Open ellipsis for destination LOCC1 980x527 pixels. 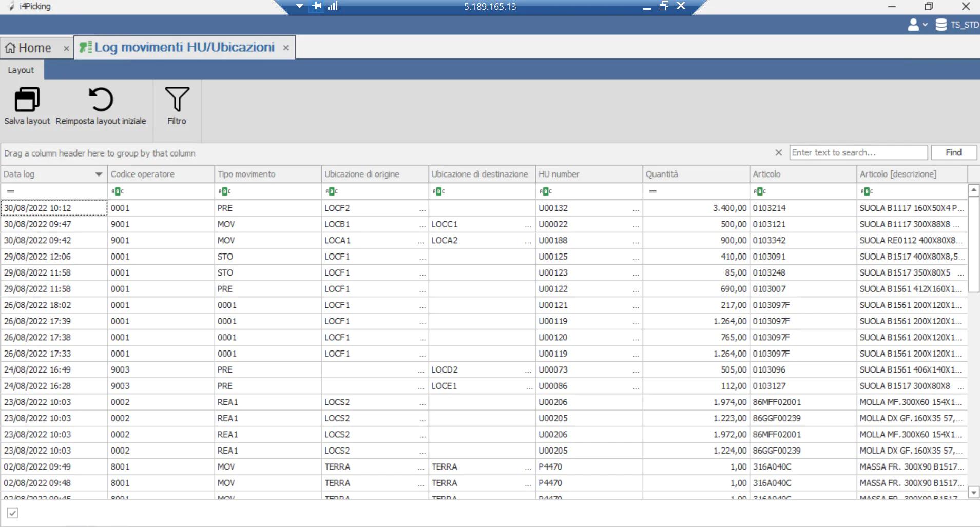pos(528,225)
